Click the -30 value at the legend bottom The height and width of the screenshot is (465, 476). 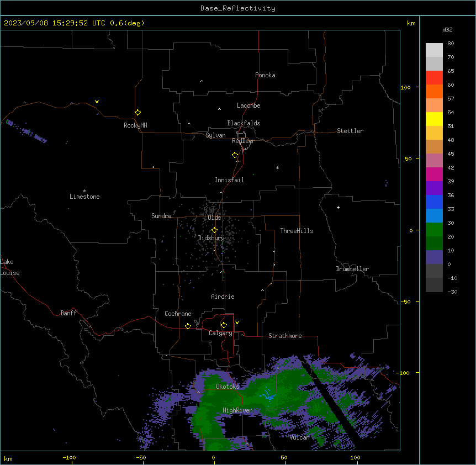click(x=452, y=292)
